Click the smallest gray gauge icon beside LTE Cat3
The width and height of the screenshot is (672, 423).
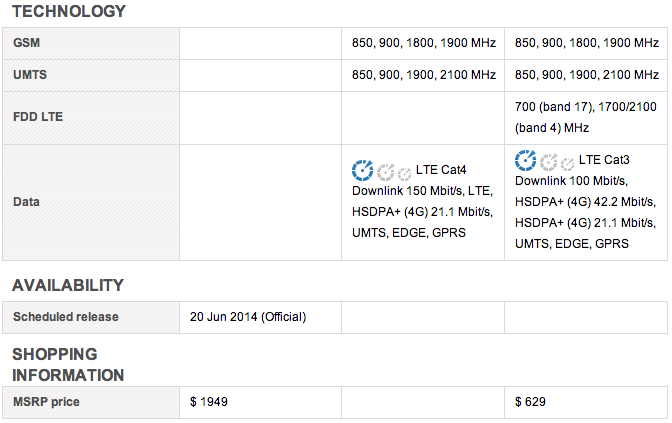click(567, 162)
